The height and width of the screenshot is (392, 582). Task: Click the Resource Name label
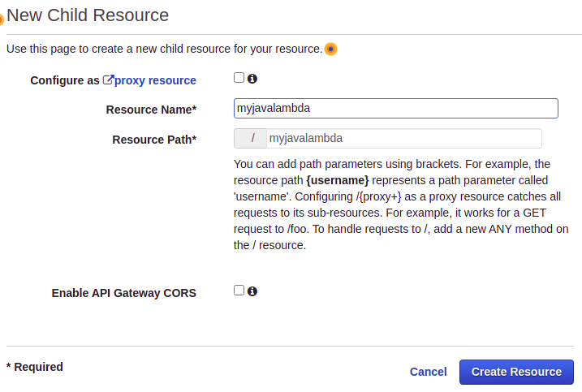point(151,110)
